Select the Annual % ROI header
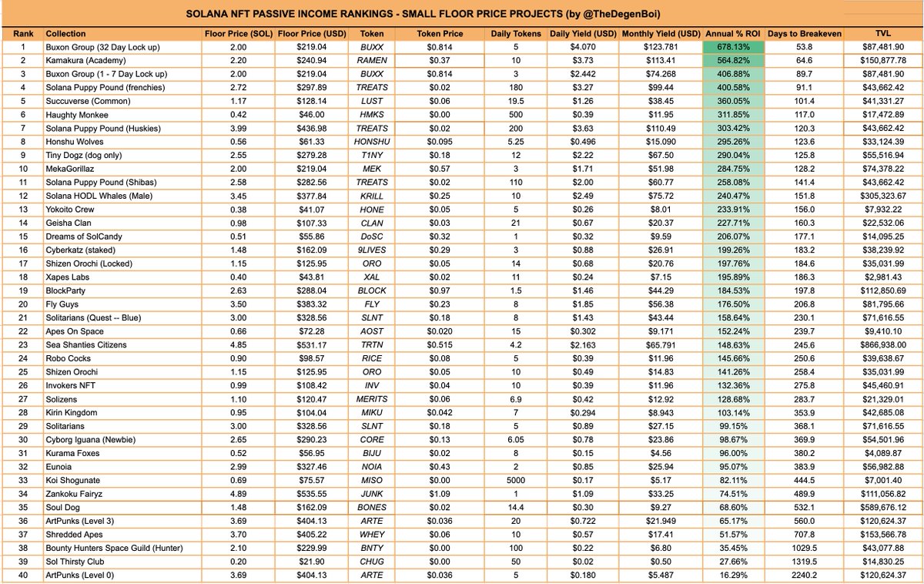 tap(733, 34)
